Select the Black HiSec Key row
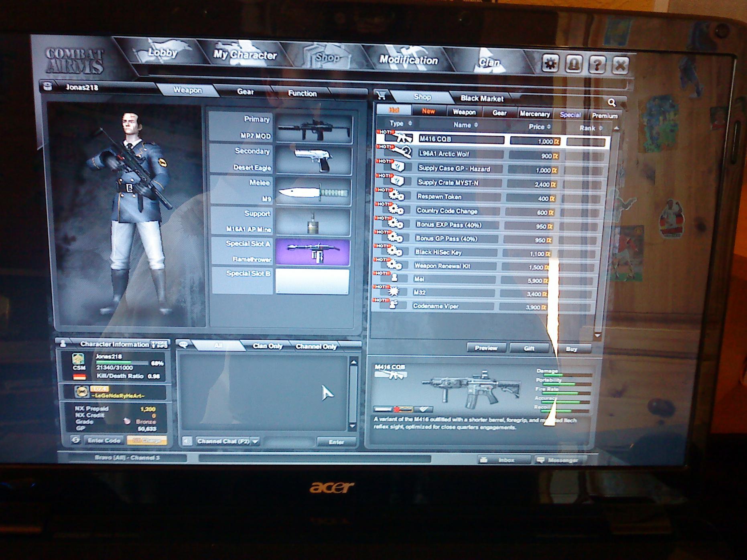 486,252
